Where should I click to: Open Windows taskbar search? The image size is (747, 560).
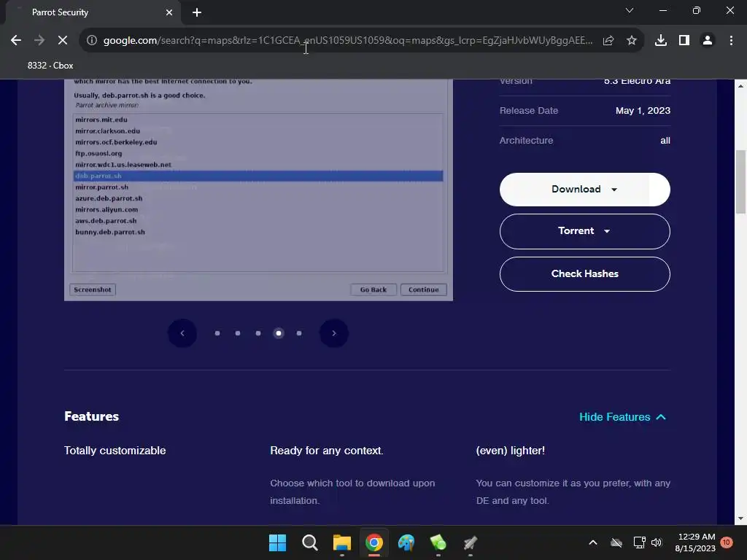point(309,542)
